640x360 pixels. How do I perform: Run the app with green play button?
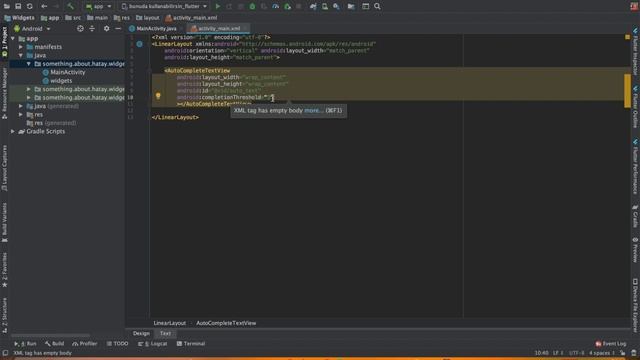click(218, 6)
